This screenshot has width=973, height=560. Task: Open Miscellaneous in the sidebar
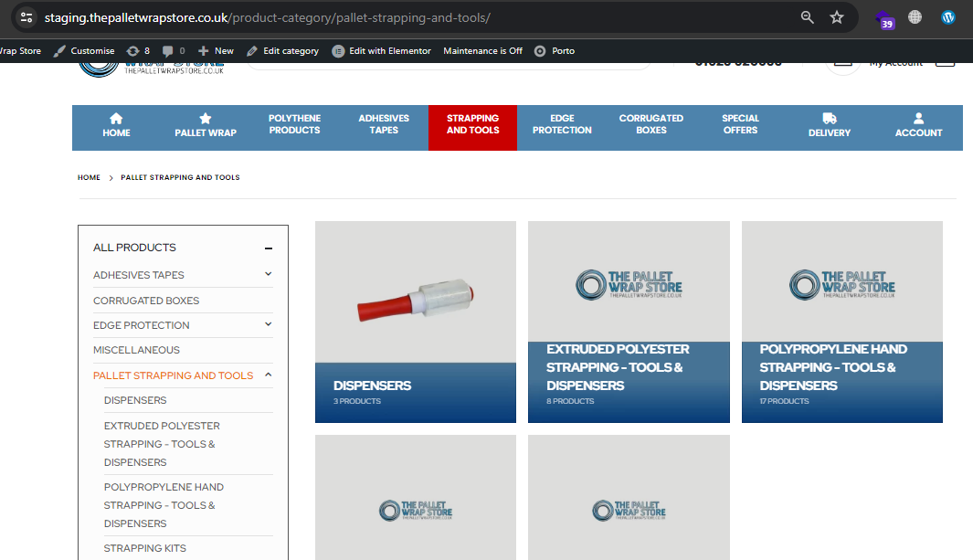click(136, 350)
